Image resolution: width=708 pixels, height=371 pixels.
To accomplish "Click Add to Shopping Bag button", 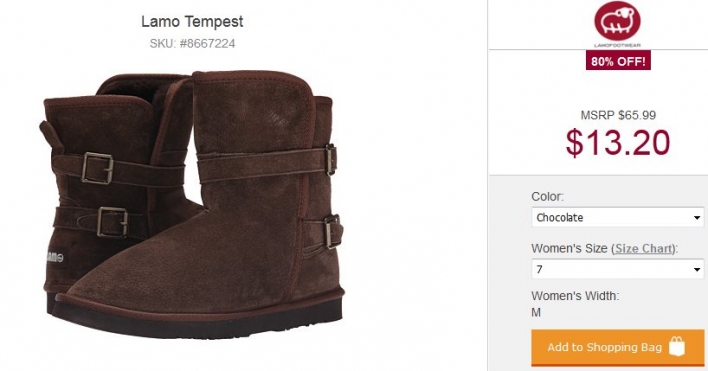I will tap(618, 347).
